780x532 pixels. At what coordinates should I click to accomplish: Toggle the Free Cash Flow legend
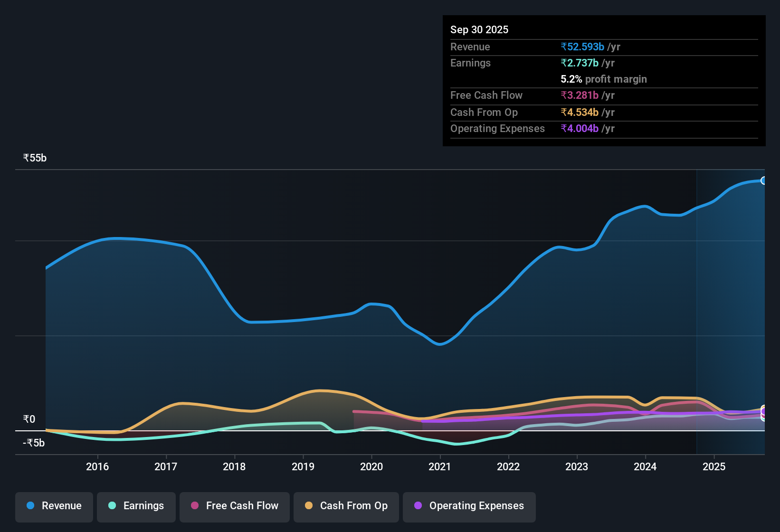(235, 507)
